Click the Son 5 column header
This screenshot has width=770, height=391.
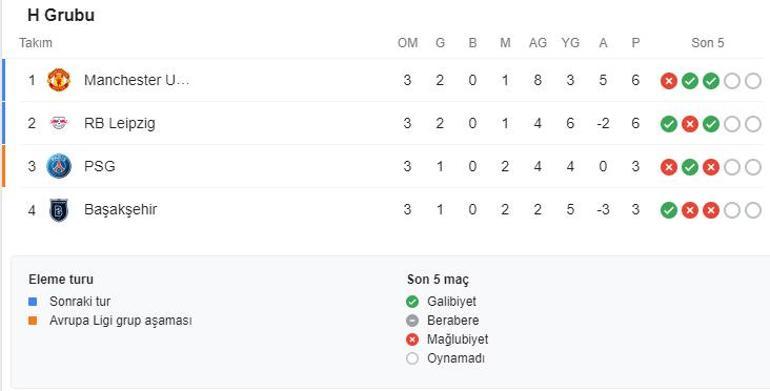(708, 43)
